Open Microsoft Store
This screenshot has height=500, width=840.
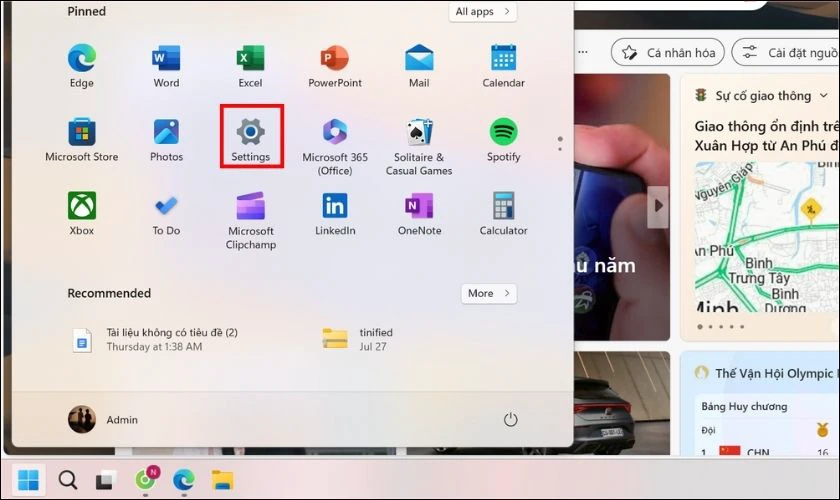click(81, 139)
